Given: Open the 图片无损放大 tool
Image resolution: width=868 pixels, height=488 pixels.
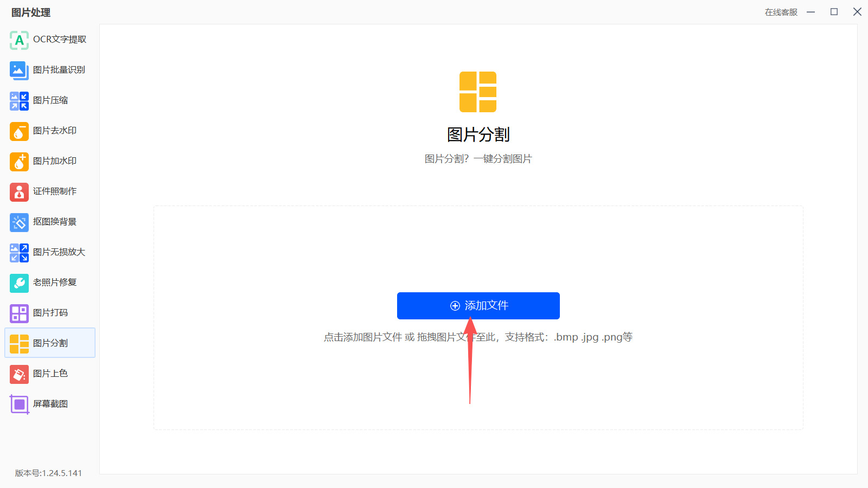Looking at the screenshot, I should 49,252.
